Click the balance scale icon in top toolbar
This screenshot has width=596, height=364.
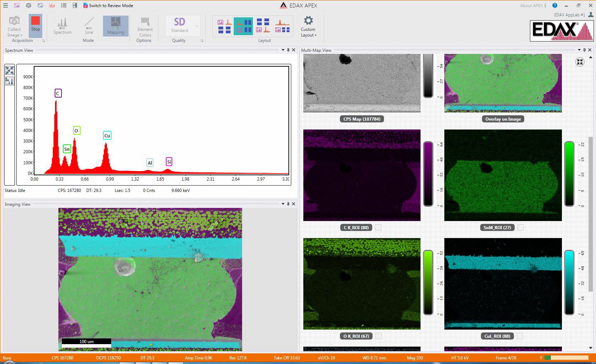coord(28,6)
